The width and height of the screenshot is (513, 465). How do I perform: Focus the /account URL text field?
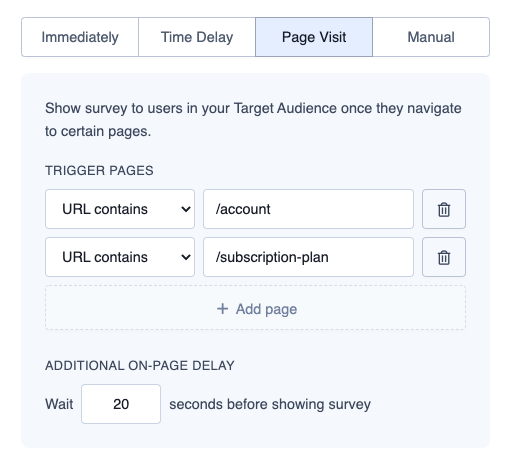tap(308, 209)
